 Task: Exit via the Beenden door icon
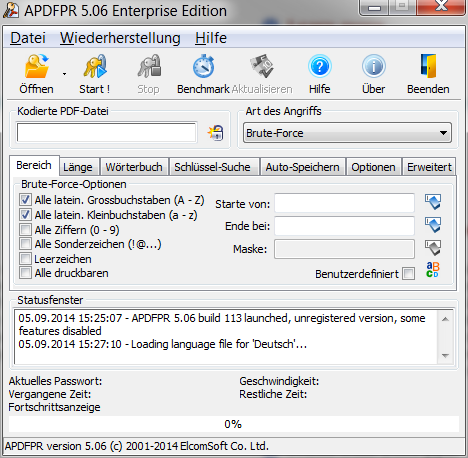click(428, 74)
